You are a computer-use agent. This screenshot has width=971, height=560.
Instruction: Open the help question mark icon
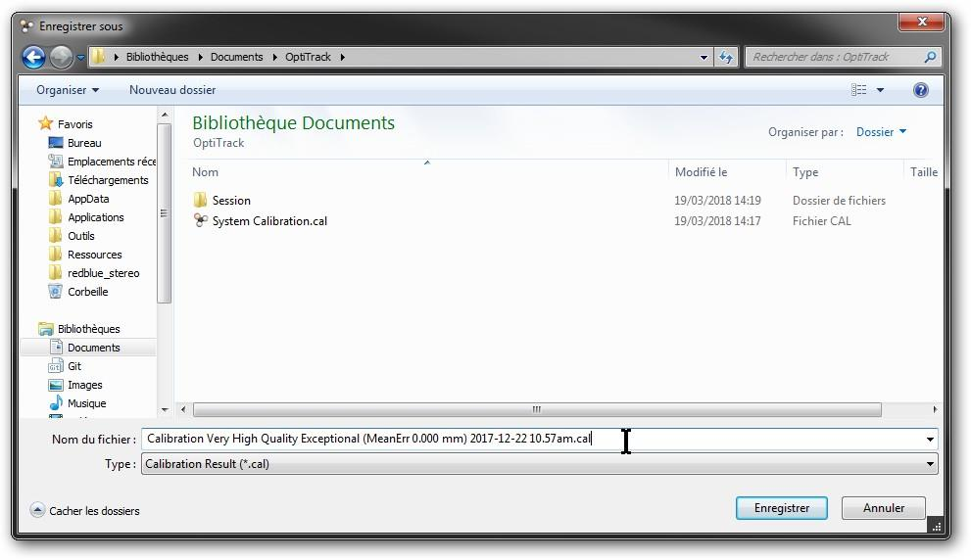(920, 90)
